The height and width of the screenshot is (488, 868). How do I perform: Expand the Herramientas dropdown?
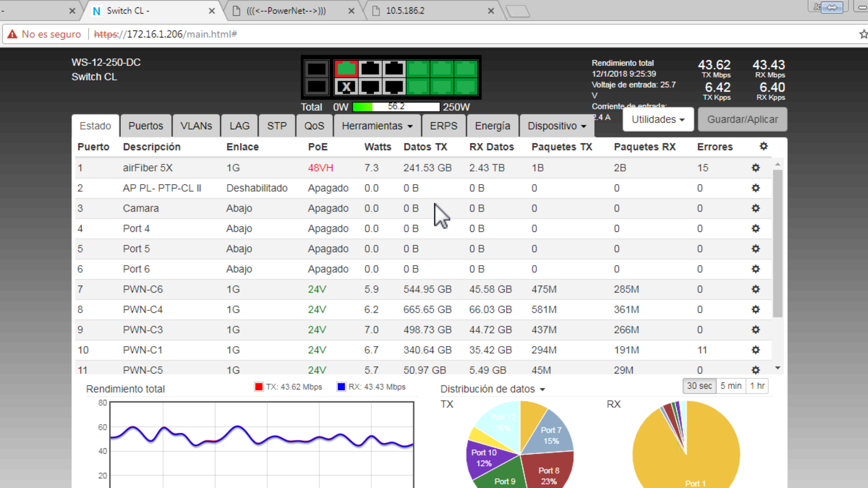point(377,126)
